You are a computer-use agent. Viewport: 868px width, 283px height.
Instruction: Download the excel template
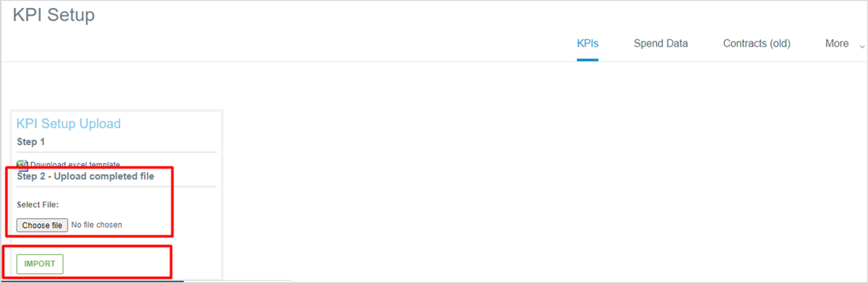pos(76,165)
